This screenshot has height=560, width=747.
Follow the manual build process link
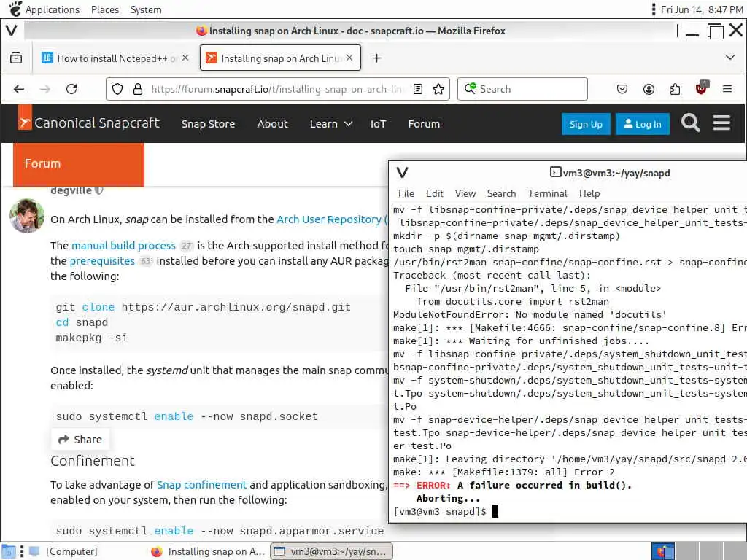point(123,246)
